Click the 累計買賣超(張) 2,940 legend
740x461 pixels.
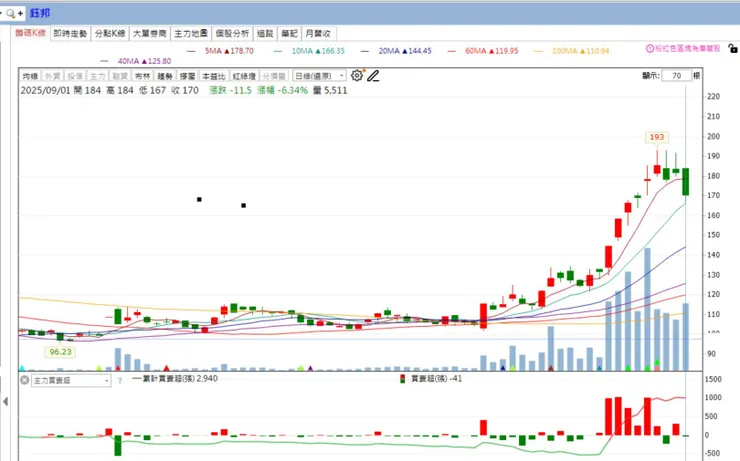(175, 378)
